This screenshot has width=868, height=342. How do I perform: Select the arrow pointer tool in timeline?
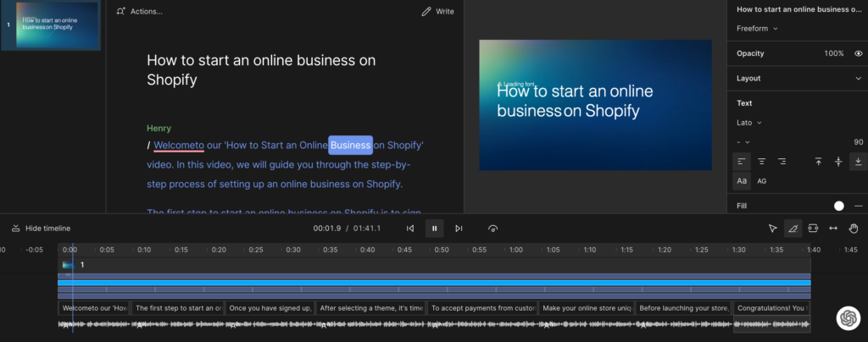(x=773, y=229)
